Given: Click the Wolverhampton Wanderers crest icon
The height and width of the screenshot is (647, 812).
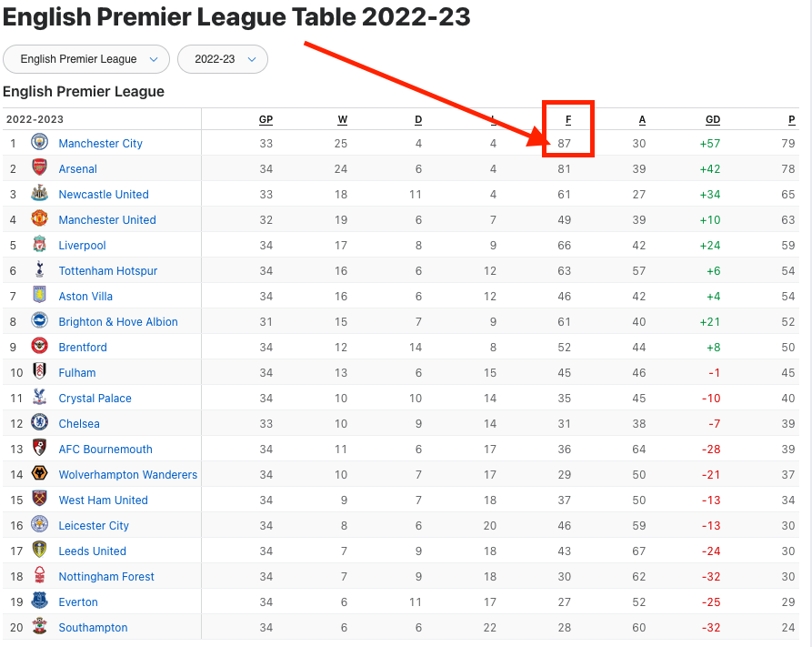Looking at the screenshot, I should (x=39, y=474).
